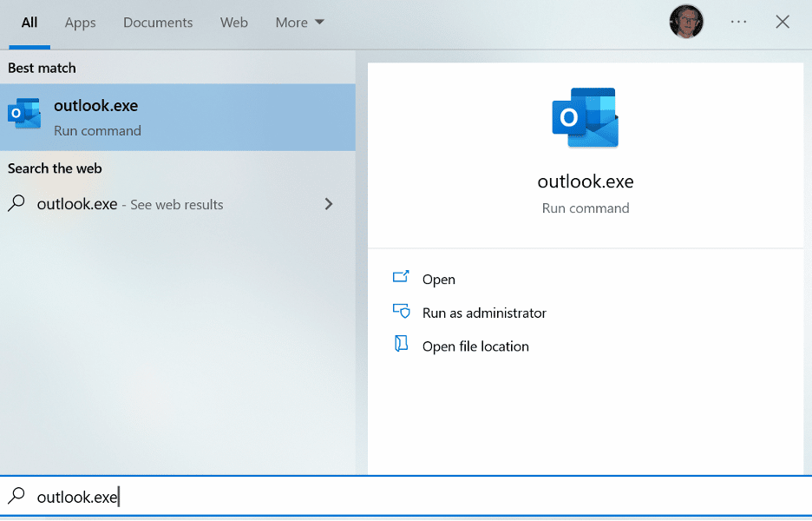Open the Apps search tab

click(81, 23)
